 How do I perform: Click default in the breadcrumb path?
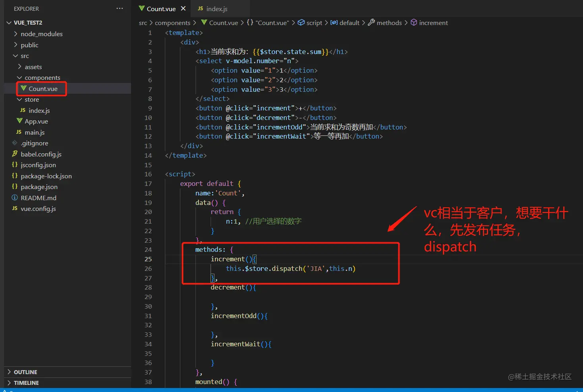tap(349, 23)
